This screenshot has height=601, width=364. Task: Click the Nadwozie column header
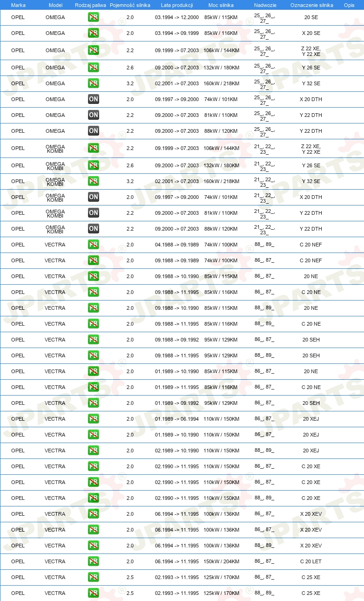click(265, 5)
